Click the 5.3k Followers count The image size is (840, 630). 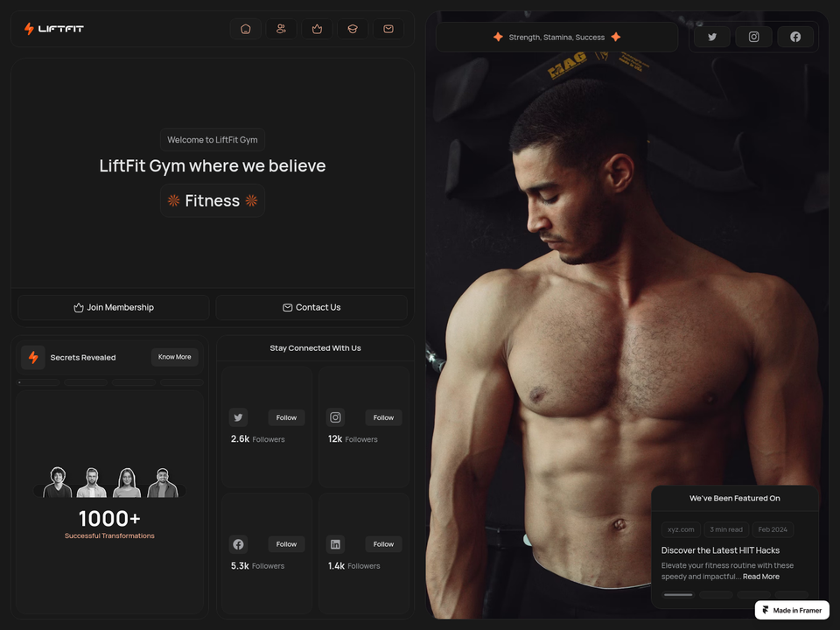[257, 566]
